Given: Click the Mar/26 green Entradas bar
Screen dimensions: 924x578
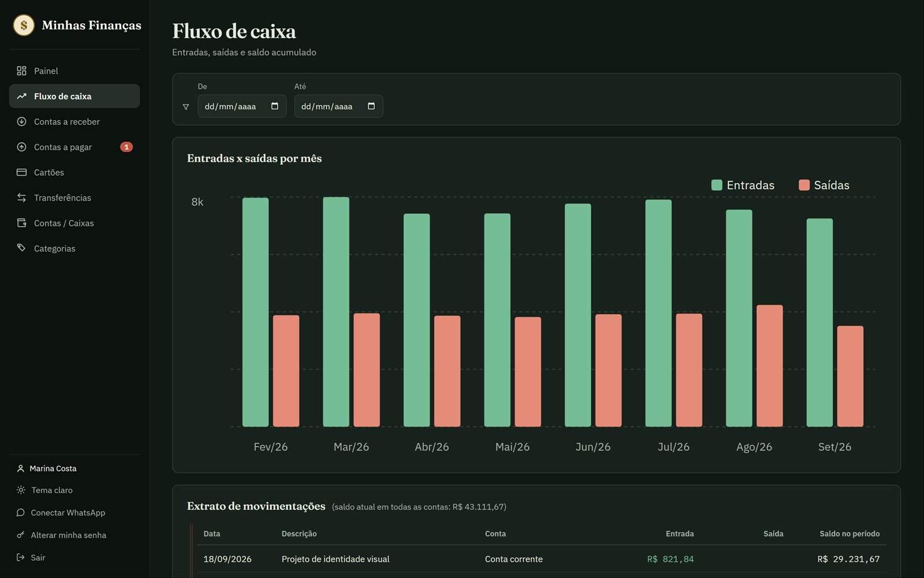Looking at the screenshot, I should 336,312.
